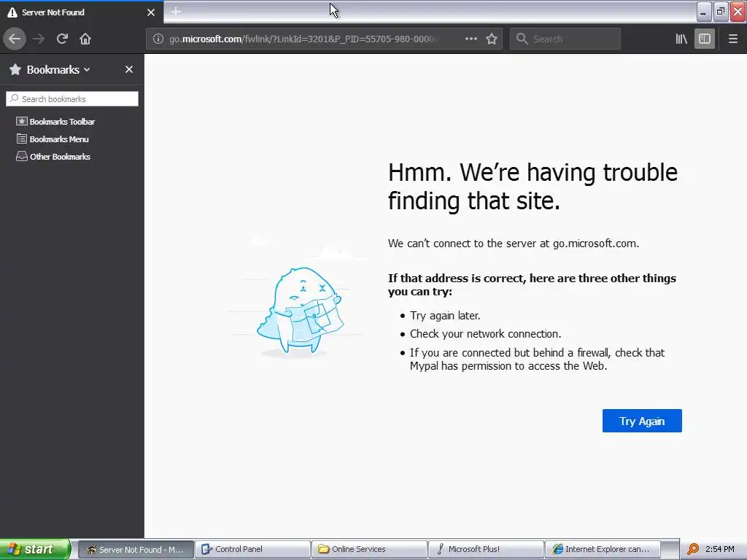Open the hamburger application menu
747x560 pixels.
733,39
